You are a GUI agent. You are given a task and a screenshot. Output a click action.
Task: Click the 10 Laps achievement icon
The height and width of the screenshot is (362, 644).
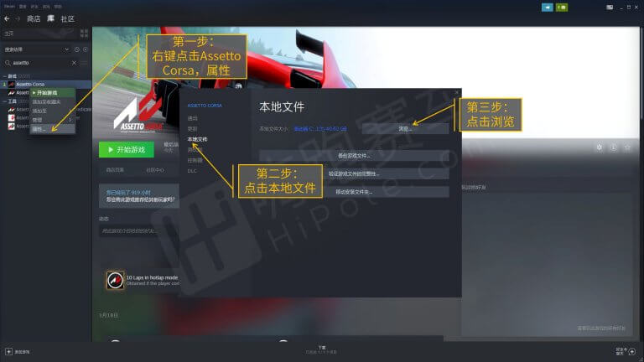(115, 281)
